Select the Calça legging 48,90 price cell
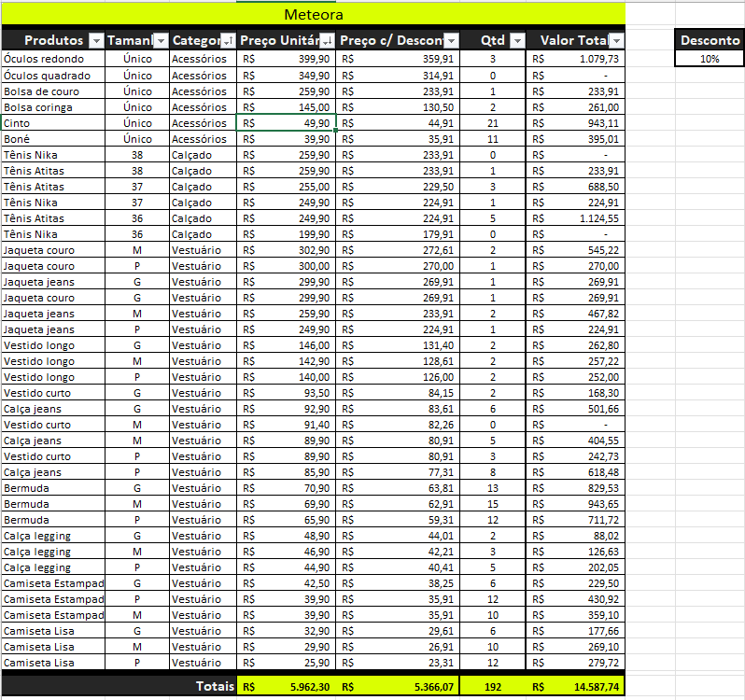 286,536
